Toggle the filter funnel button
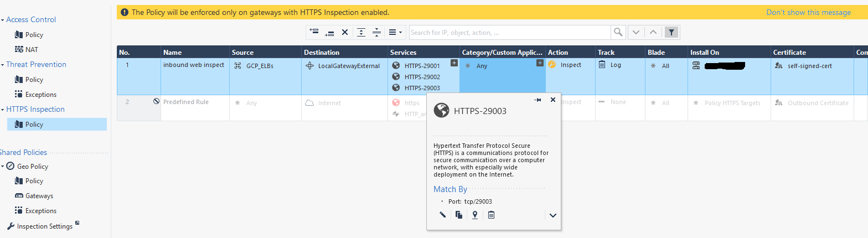The height and width of the screenshot is (238, 868). (x=671, y=32)
